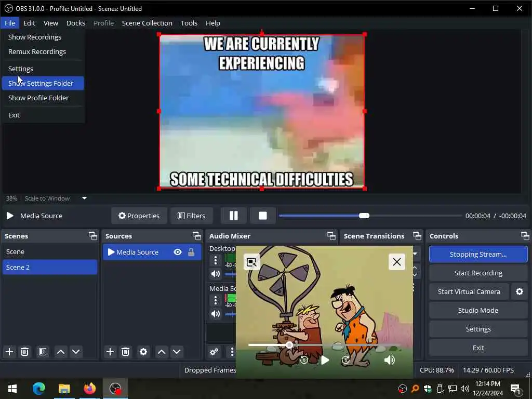The height and width of the screenshot is (399, 532).
Task: Mute Desktop Audio speaker
Action: point(216,274)
